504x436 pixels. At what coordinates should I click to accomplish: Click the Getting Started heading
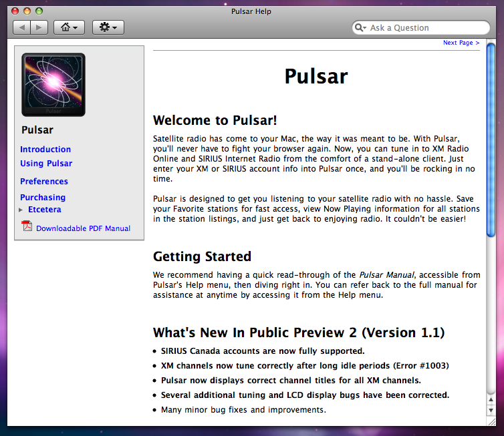[202, 256]
